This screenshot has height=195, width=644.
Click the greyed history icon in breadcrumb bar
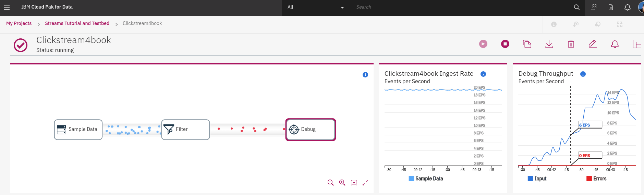[576, 24]
